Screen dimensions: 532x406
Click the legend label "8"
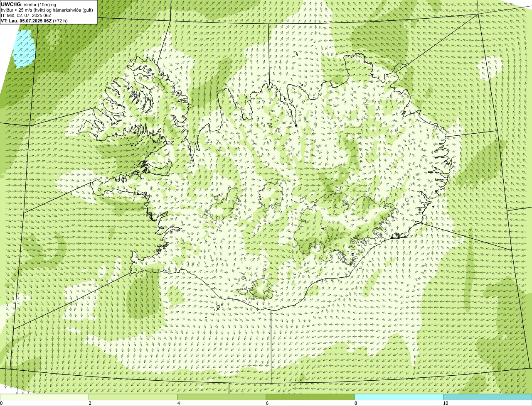click(x=355, y=403)
